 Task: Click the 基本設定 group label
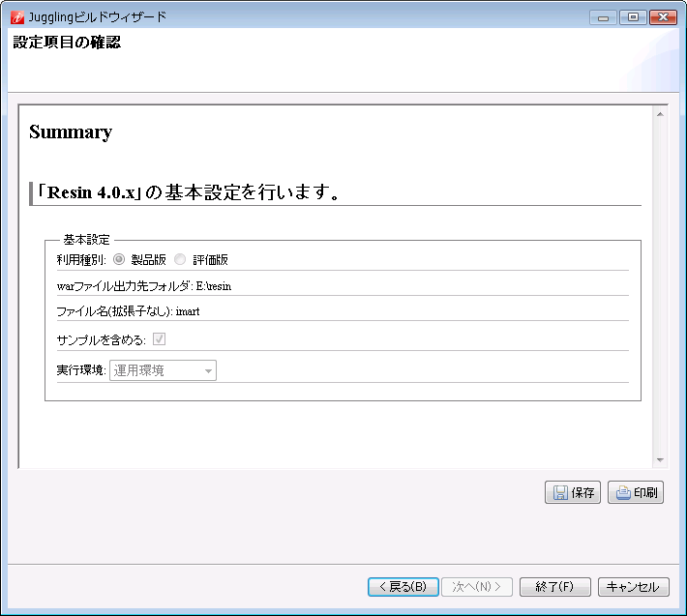pos(86,240)
